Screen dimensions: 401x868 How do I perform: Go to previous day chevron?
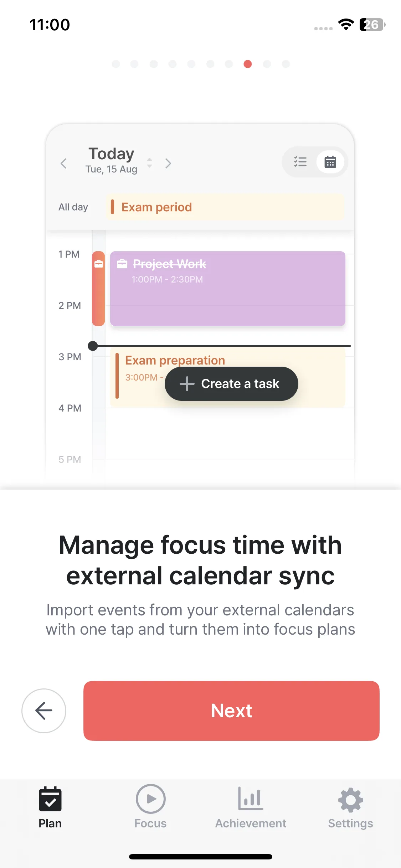point(64,164)
